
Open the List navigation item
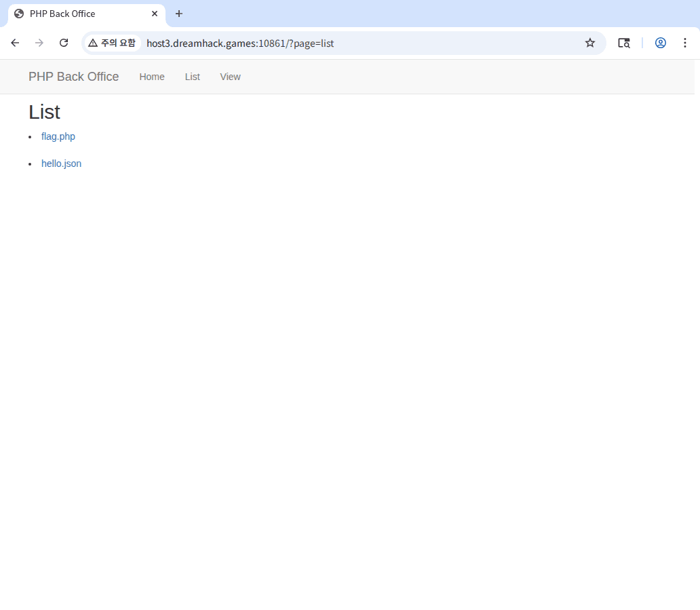pos(193,77)
